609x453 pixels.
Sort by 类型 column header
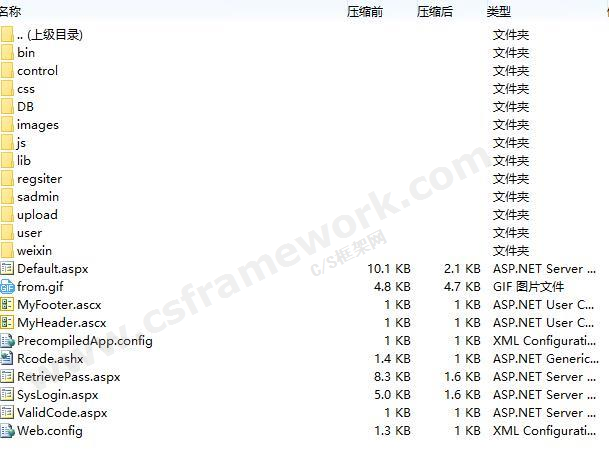[498, 12]
